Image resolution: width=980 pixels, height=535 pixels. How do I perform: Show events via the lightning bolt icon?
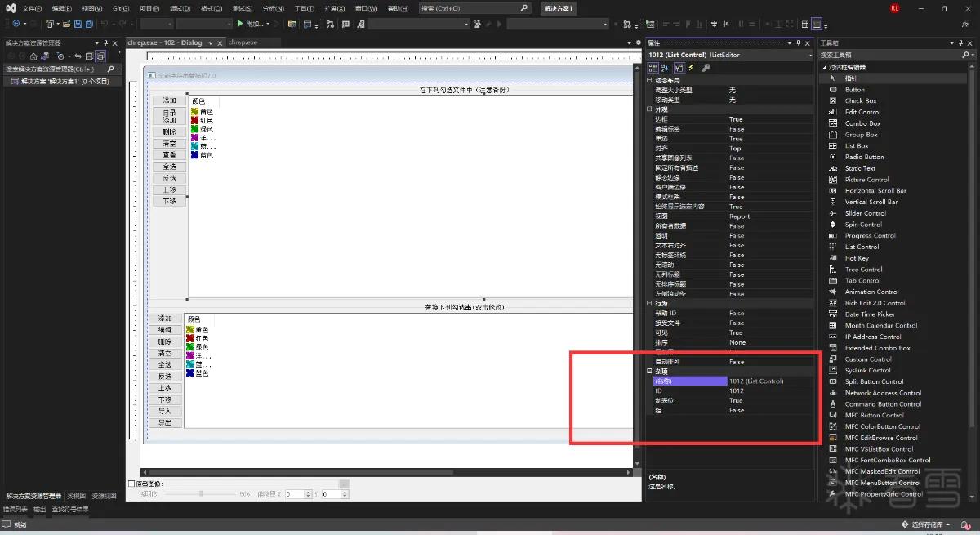pos(691,67)
